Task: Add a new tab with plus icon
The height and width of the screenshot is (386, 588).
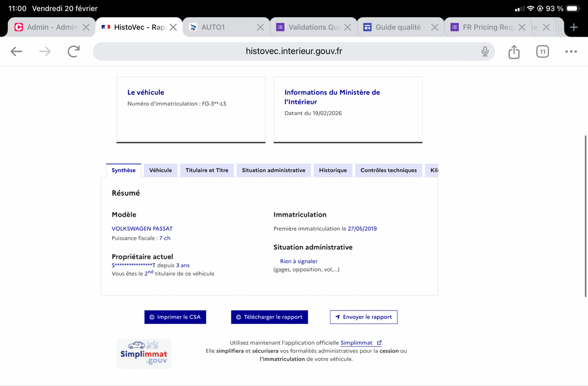Action: point(574,27)
